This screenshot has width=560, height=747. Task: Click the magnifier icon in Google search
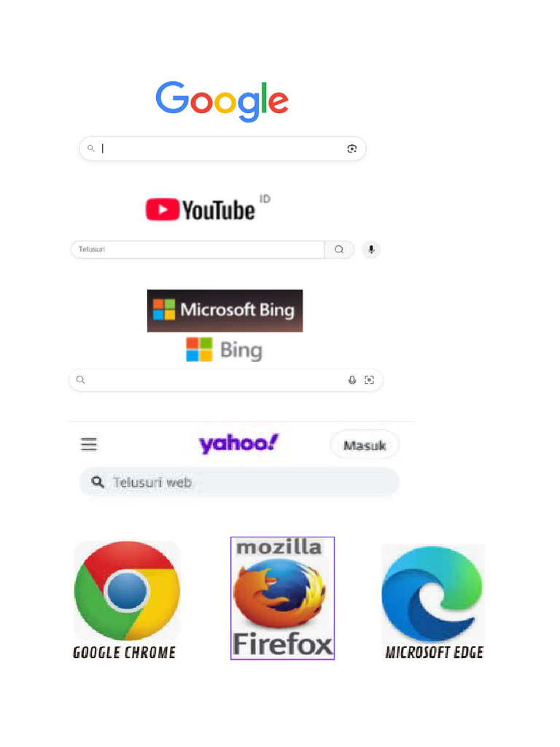pyautogui.click(x=90, y=148)
